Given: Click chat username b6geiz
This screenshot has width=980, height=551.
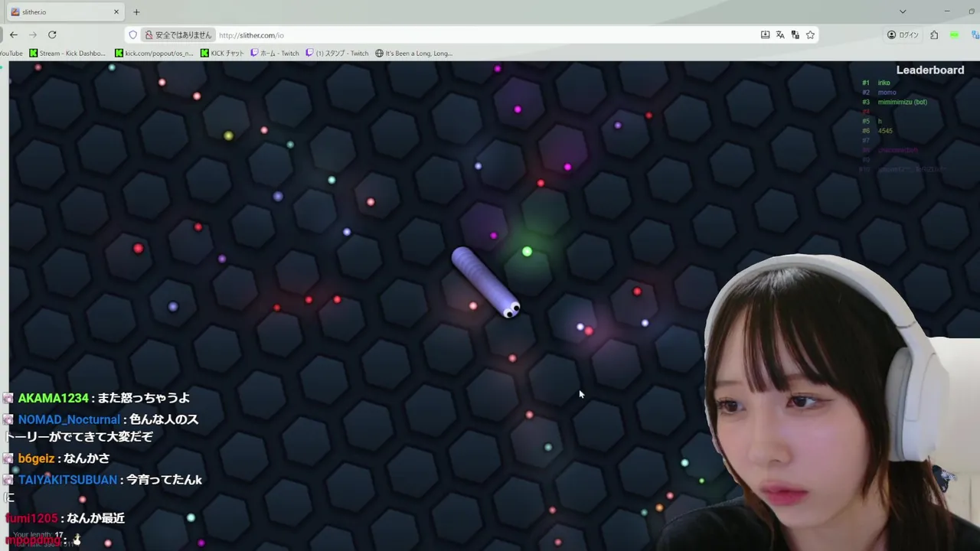Looking at the screenshot, I should [x=36, y=458].
